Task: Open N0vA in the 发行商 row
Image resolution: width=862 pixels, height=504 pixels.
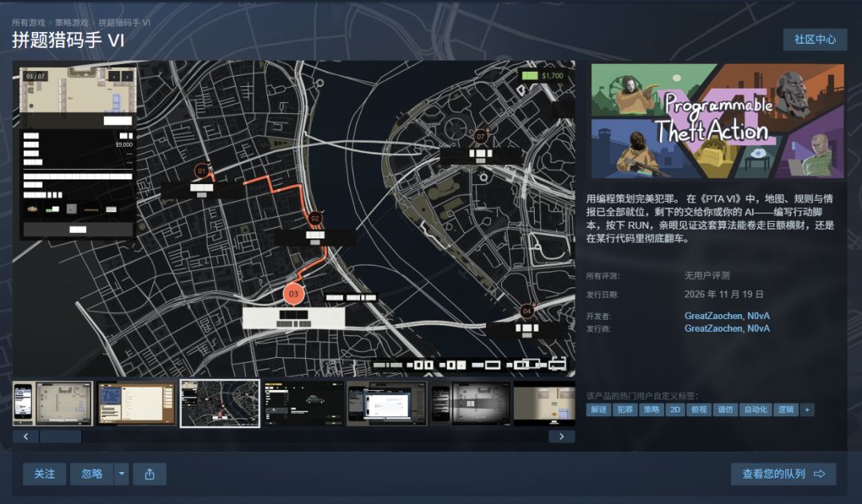Action: [759, 329]
